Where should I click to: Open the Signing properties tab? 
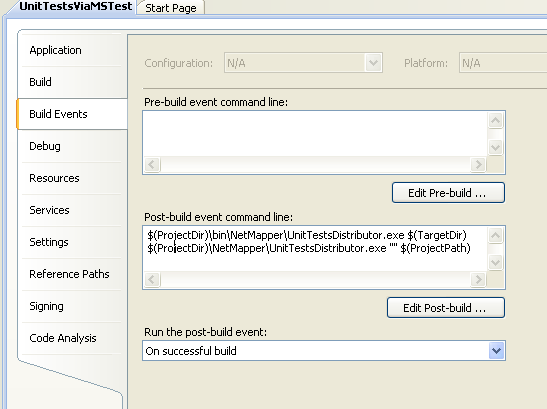click(x=71, y=306)
